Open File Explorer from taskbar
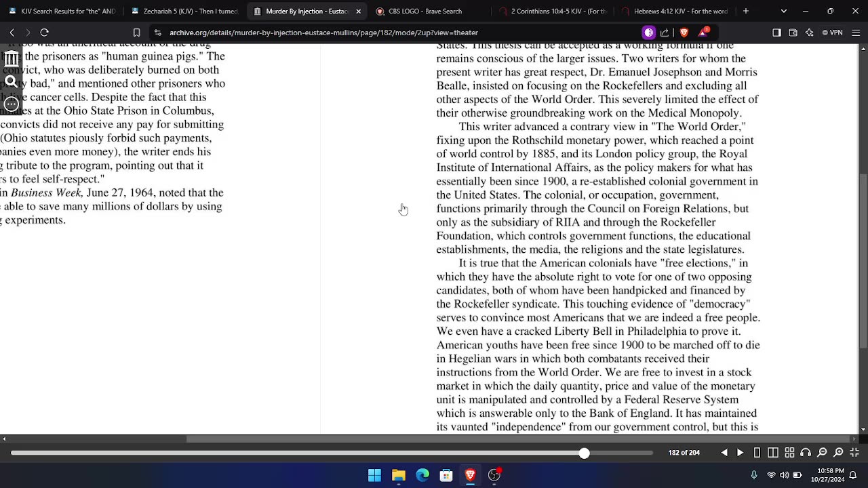The width and height of the screenshot is (868, 488). (x=398, y=475)
